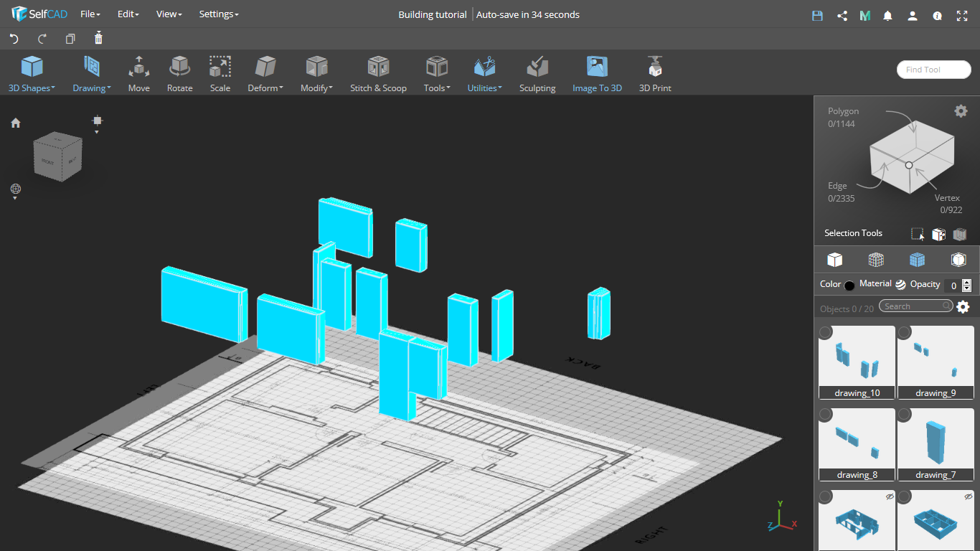Toggle solid plus wireframe render mode

tap(917, 260)
